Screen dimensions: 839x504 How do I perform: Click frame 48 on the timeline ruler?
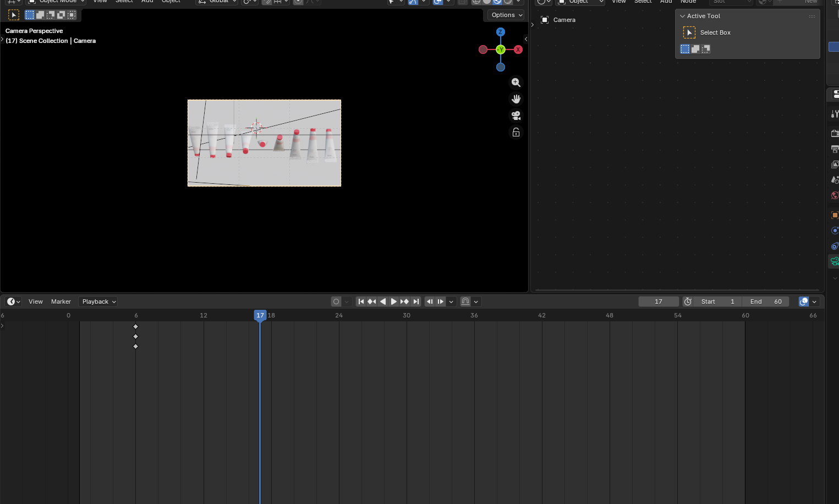coord(610,315)
